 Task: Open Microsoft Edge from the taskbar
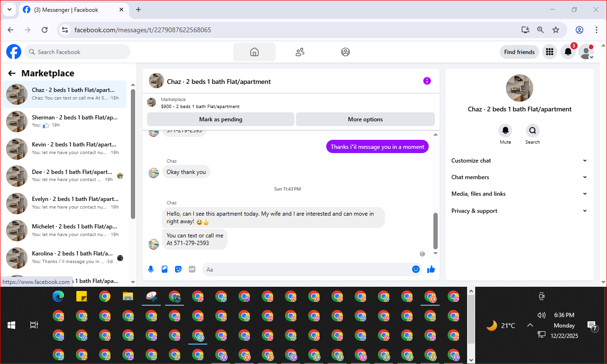[x=58, y=297]
